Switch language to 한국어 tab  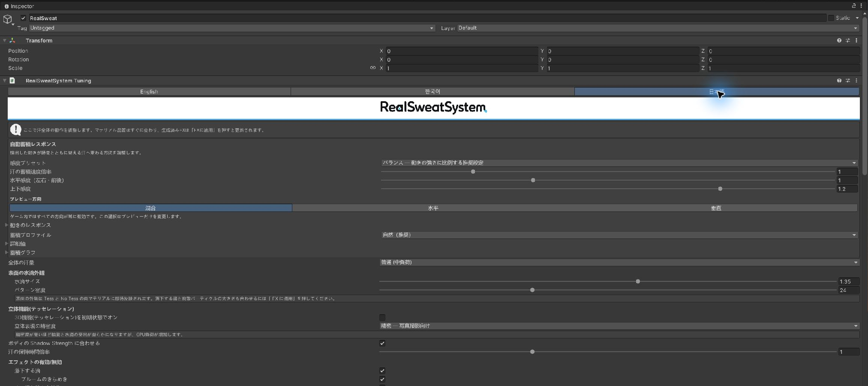pos(432,91)
